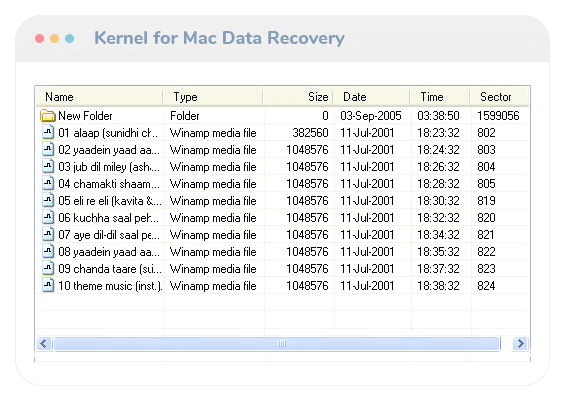Screen dimensions: 565x401
Task: Click the sector value 805
Action: click(486, 183)
